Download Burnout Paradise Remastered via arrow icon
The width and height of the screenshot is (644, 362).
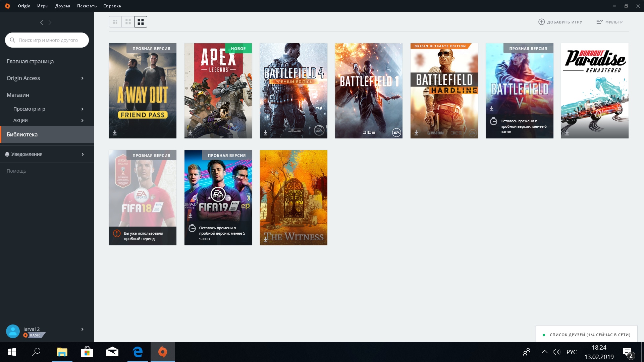coord(567,133)
